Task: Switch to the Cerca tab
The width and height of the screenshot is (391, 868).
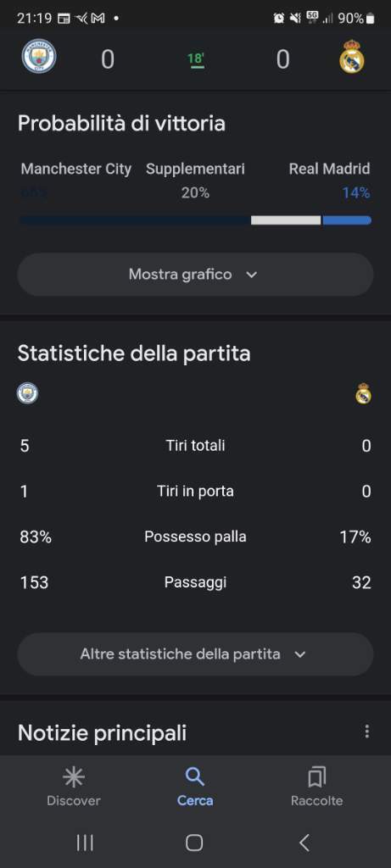Action: pyautogui.click(x=195, y=787)
